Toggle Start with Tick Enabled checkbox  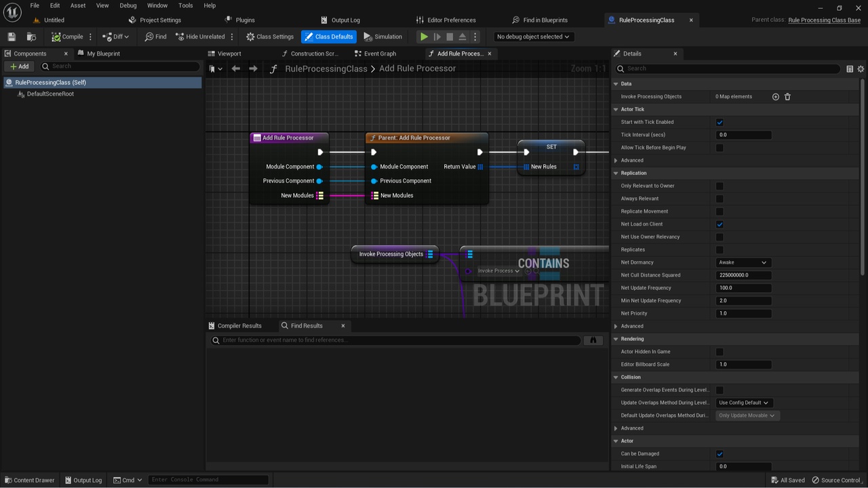coord(719,123)
